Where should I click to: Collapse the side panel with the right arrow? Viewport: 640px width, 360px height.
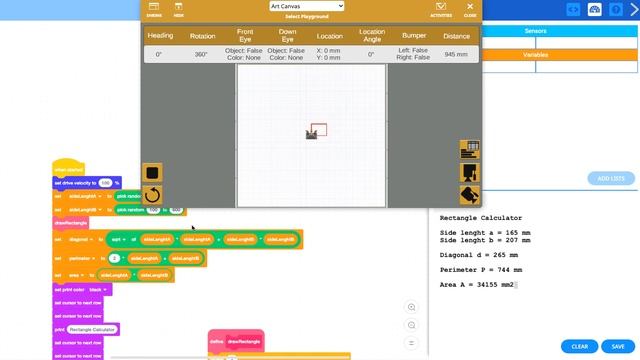point(634,9)
